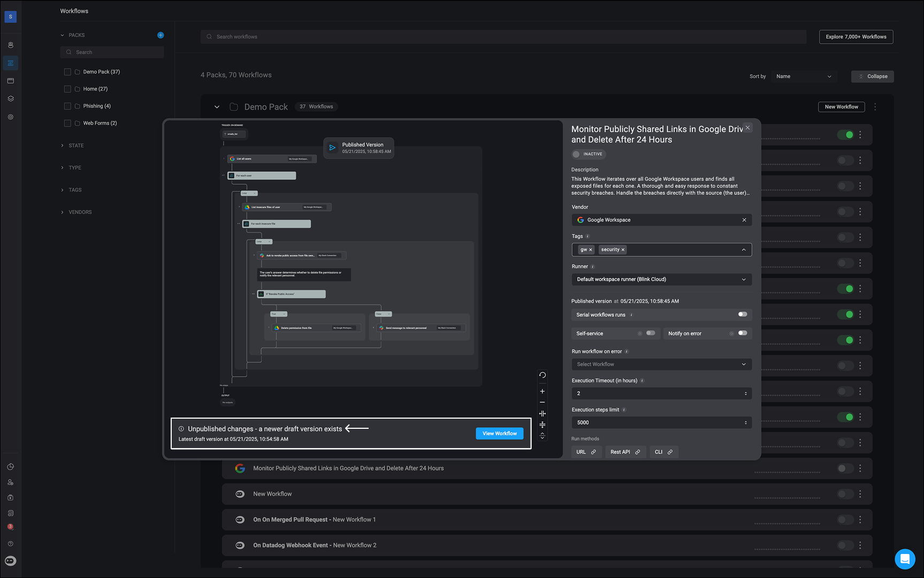
Task: Click the add pack plus icon
Action: tap(161, 35)
